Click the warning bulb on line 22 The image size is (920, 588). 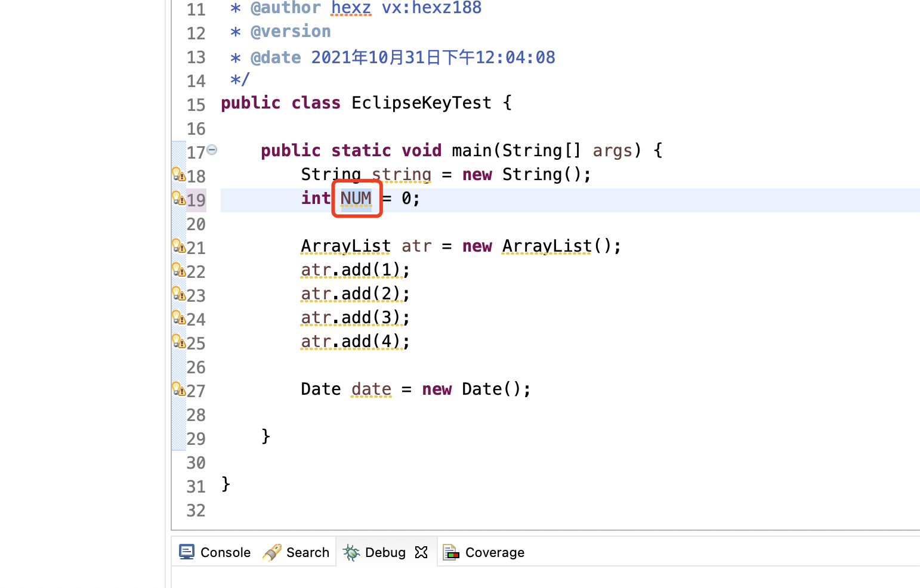[x=178, y=270]
